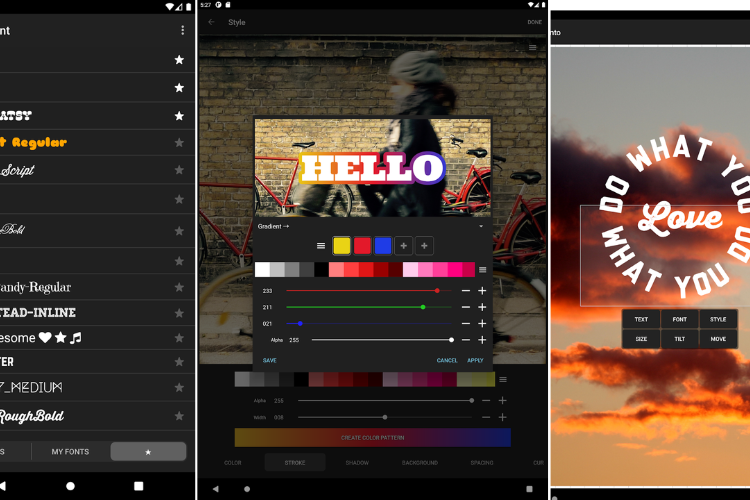
Task: Add gradient color with plus next to blue swatch
Action: pyautogui.click(x=403, y=246)
